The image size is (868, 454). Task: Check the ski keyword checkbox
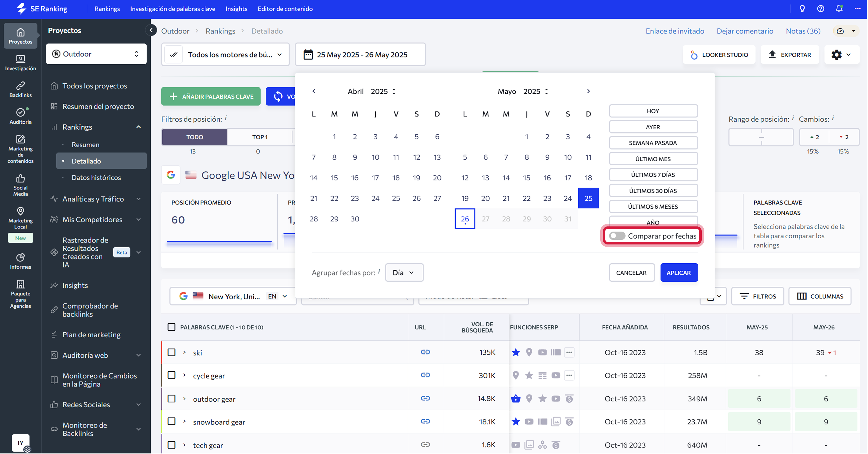point(172,352)
